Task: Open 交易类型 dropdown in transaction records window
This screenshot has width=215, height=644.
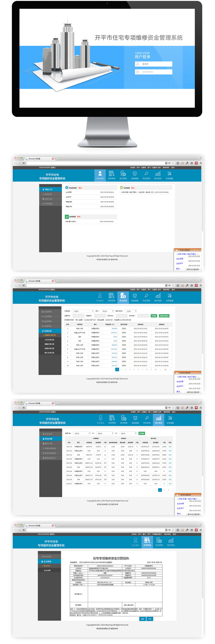Action: coord(83,311)
